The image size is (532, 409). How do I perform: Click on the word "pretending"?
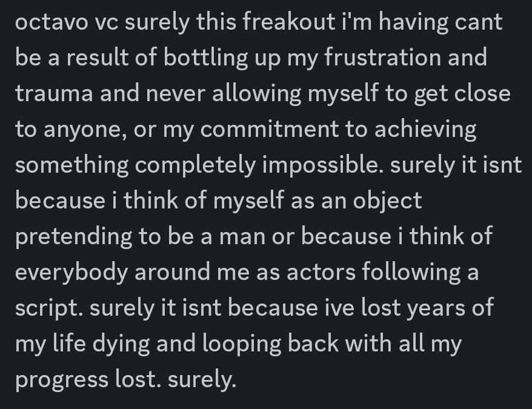[x=74, y=238]
